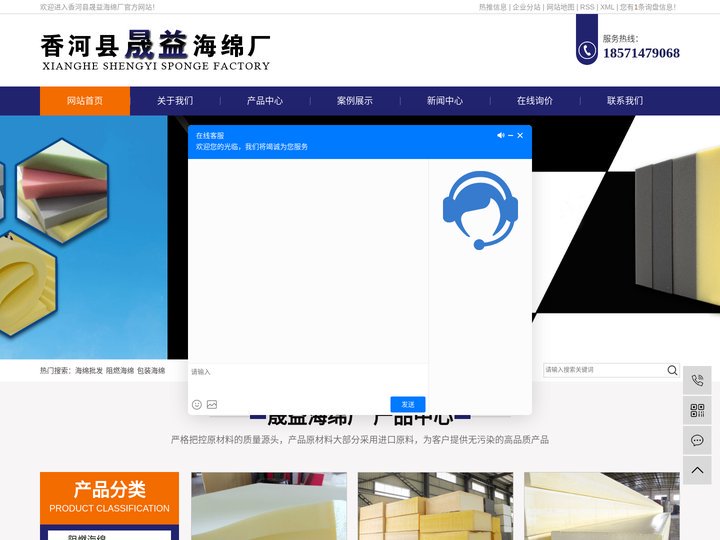Minimize the online customer service chat
720x540 pixels.
pyautogui.click(x=511, y=135)
